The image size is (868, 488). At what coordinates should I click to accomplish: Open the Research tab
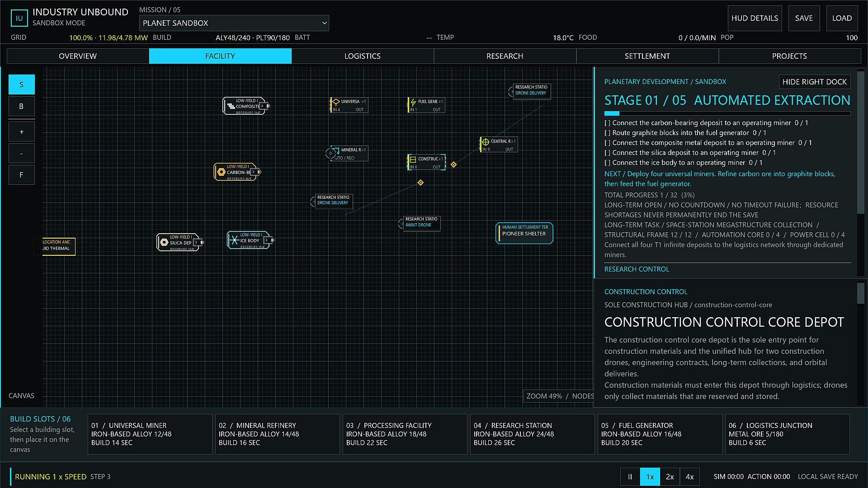point(505,56)
